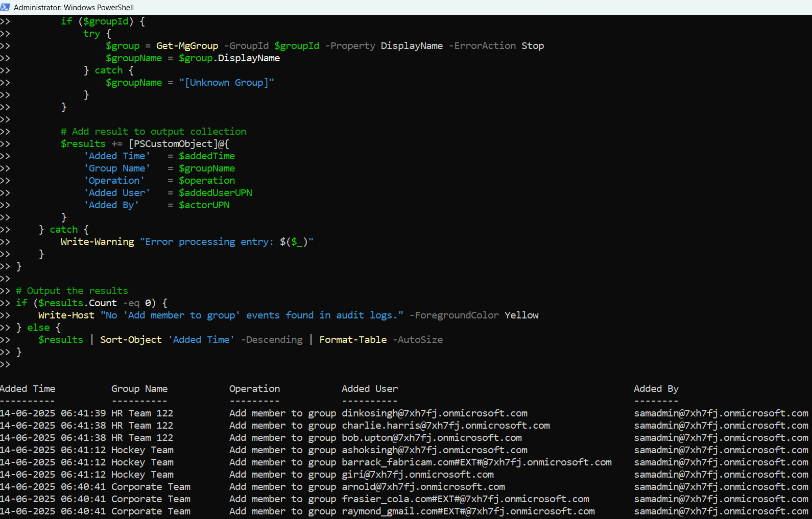Click the 'Group Name' column header in output
This screenshot has width=812, height=519.
coord(139,389)
